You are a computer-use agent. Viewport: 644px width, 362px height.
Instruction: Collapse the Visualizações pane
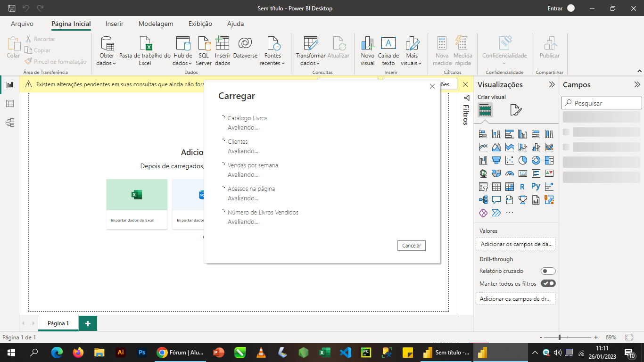pyautogui.click(x=552, y=85)
